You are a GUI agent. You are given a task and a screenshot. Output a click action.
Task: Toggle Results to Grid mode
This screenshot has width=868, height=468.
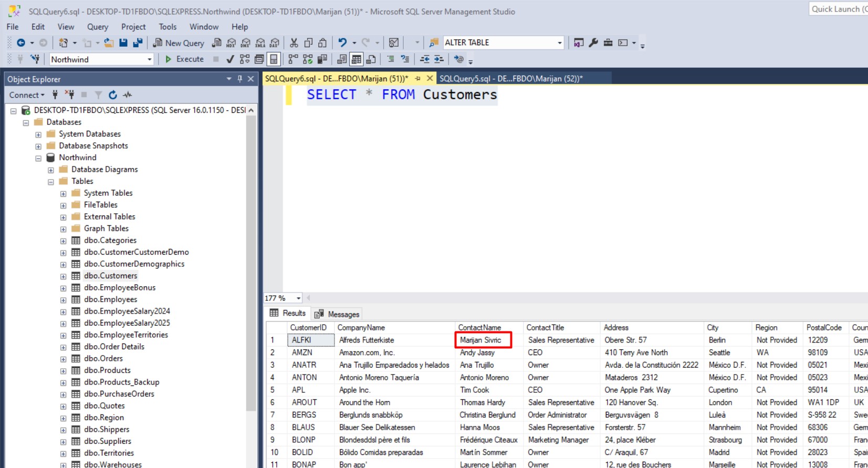[x=357, y=59]
